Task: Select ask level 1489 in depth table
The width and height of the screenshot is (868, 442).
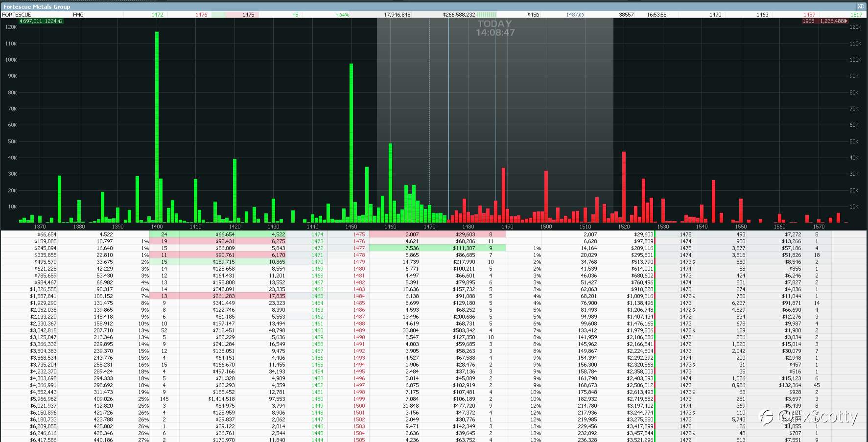Action: pos(359,330)
